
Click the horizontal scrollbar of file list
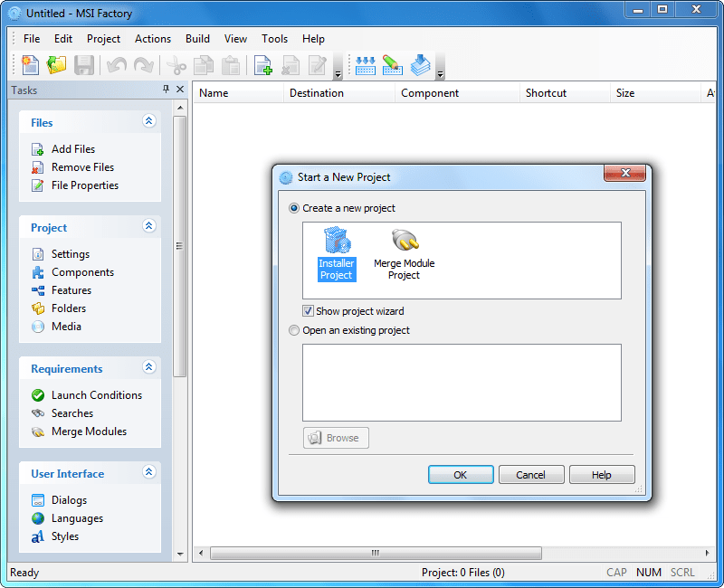pyautogui.click(x=375, y=553)
